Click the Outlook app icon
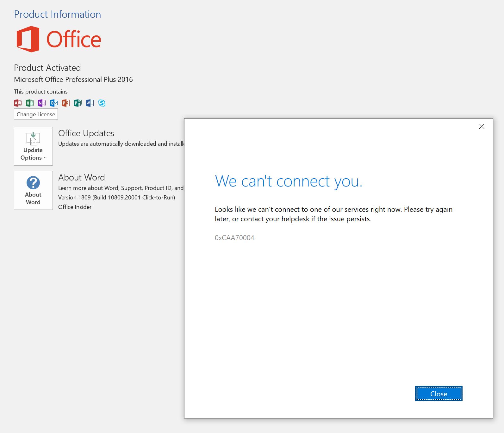 [x=54, y=103]
